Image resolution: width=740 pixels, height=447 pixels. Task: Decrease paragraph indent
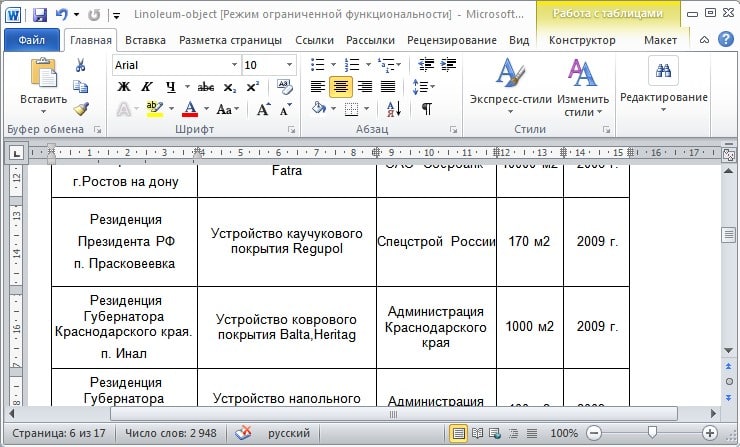coord(426,64)
